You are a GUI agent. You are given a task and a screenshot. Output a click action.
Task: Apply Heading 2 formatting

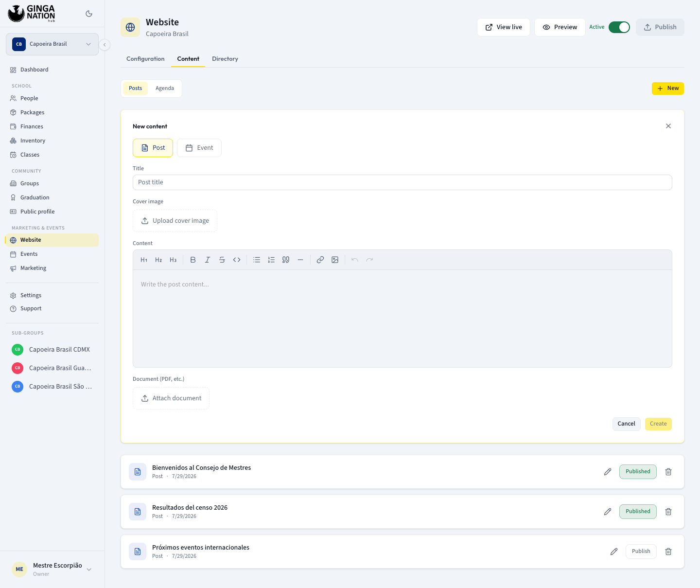pyautogui.click(x=158, y=260)
